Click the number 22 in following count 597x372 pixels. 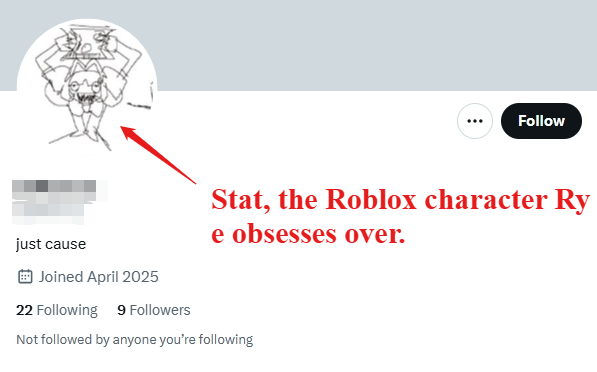click(x=24, y=310)
